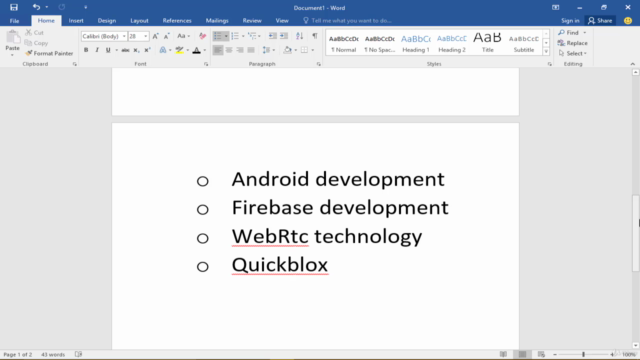Click the Tell me search box

tap(347, 20)
